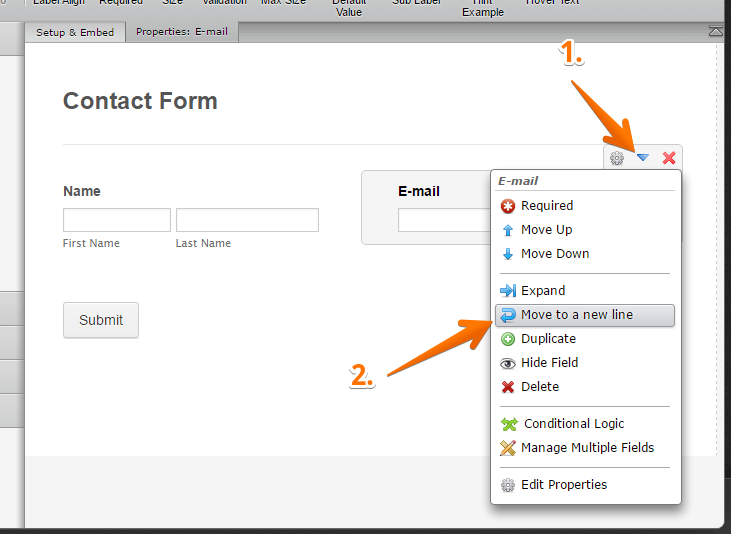This screenshot has width=731, height=534.
Task: Click into the First Name input box
Action: tap(117, 220)
